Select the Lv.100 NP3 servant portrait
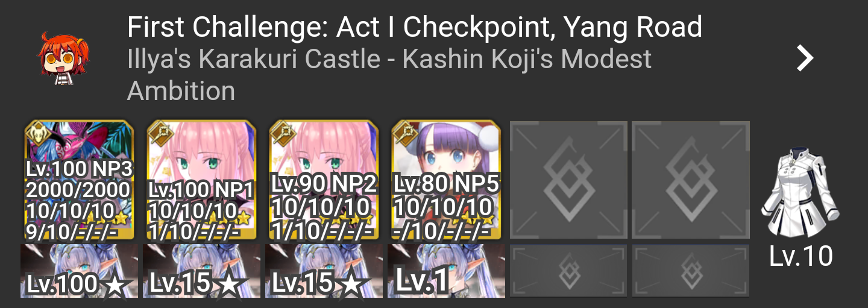 pos(79,180)
